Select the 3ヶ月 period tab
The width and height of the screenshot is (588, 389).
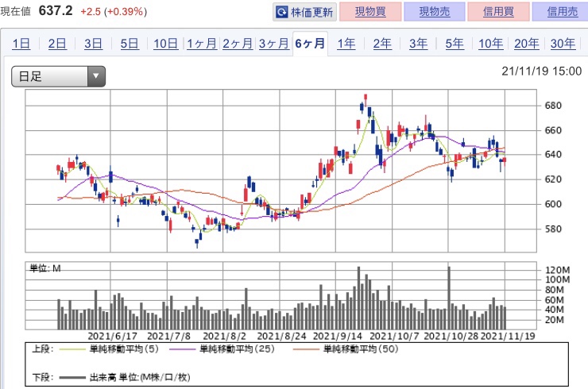pyautogui.click(x=273, y=44)
